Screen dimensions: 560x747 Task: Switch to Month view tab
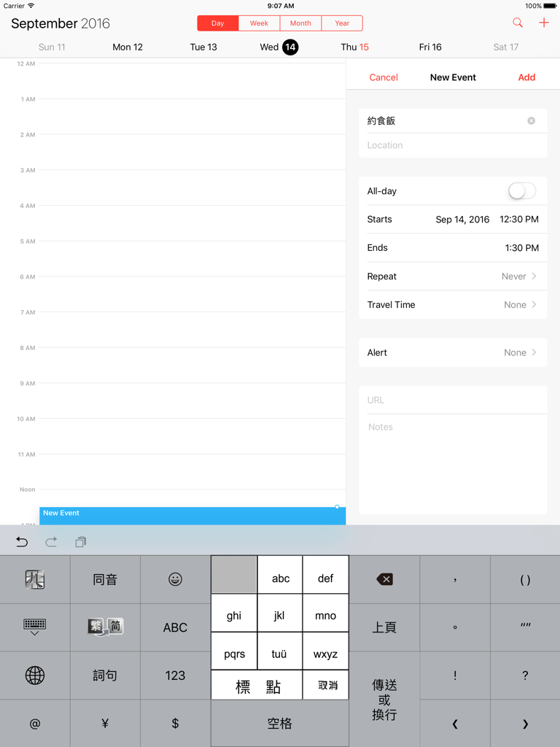coord(300,23)
